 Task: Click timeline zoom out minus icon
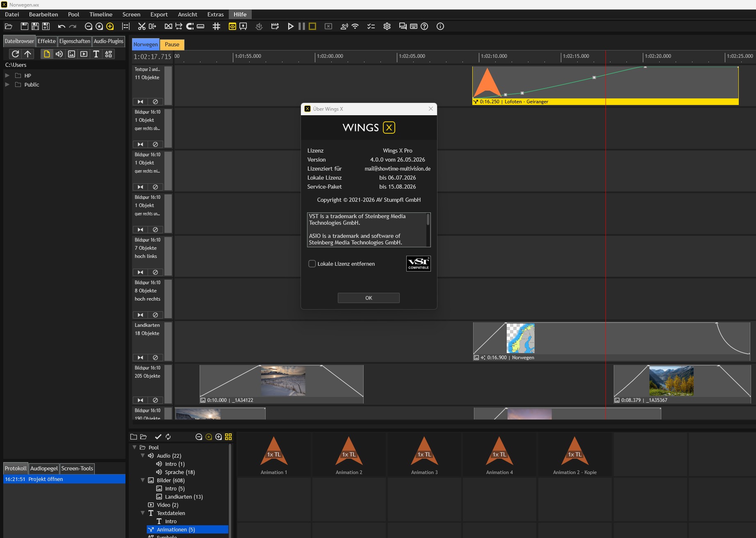pos(89,26)
